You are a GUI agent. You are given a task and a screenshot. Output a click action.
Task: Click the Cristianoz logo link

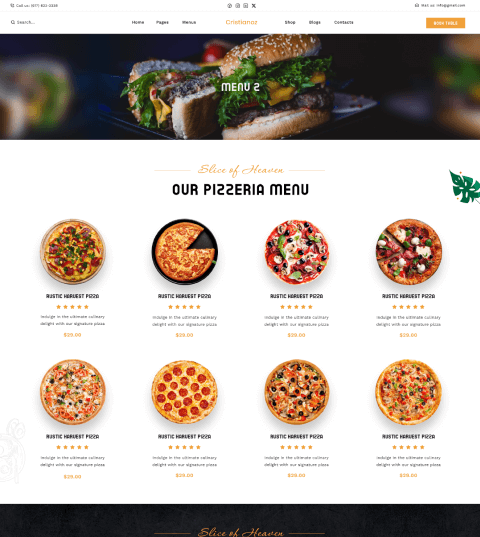[241, 22]
